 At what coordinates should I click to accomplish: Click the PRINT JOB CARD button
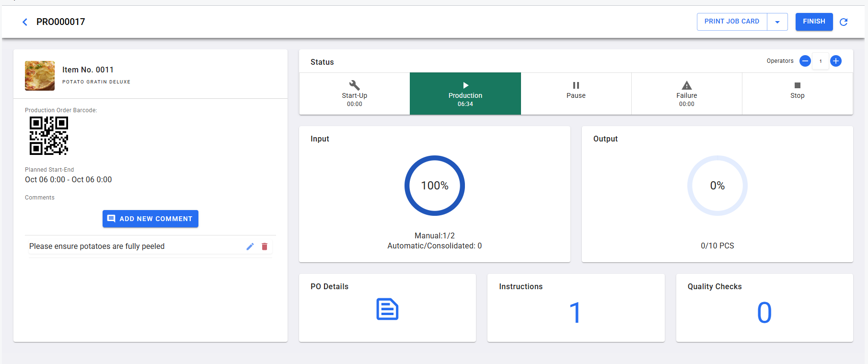732,22
